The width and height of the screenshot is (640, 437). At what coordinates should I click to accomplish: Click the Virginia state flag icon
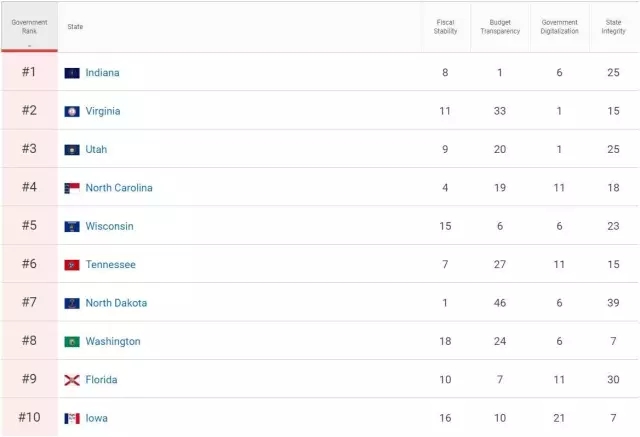[x=72, y=111]
